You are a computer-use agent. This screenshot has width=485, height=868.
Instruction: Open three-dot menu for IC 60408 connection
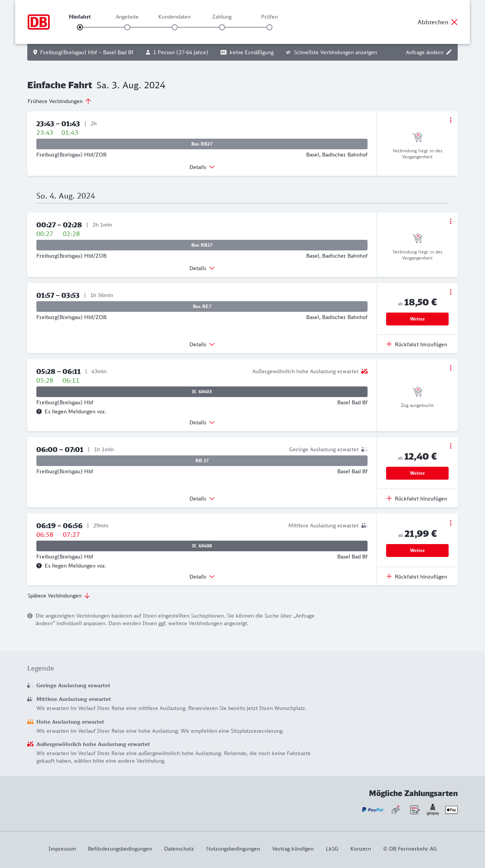coord(451,523)
